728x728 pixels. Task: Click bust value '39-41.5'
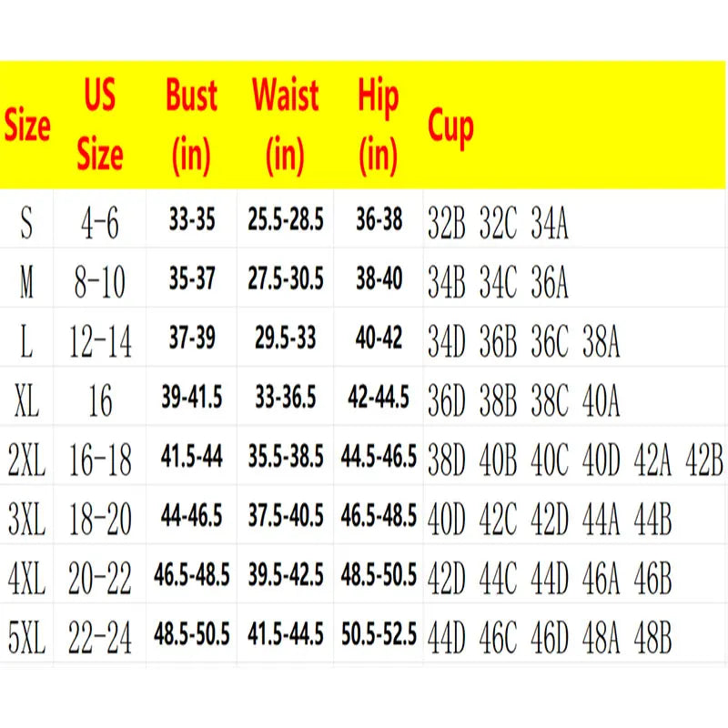(x=192, y=397)
